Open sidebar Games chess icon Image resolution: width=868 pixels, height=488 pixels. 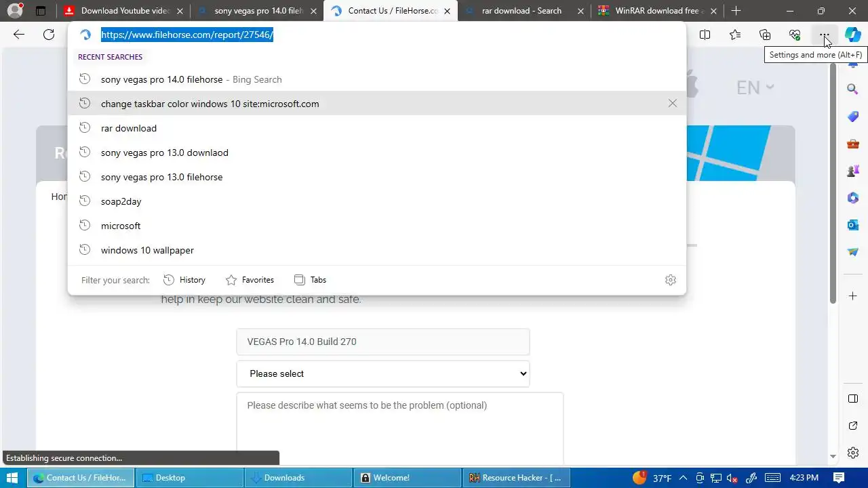click(853, 171)
